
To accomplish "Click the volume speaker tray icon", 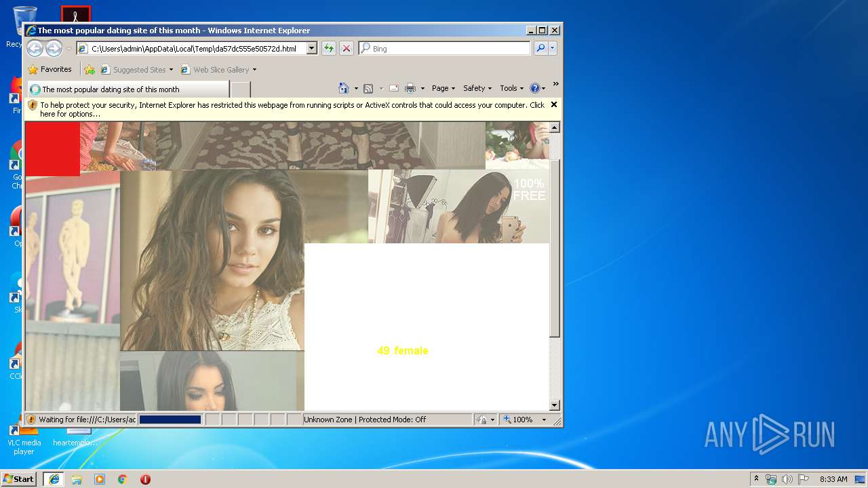I will [x=787, y=479].
